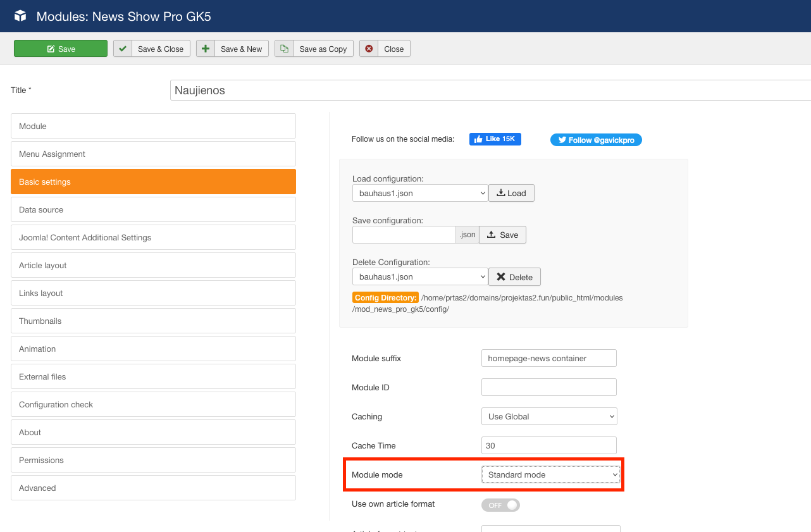
Task: Open the Module mode dropdown
Action: (550, 474)
